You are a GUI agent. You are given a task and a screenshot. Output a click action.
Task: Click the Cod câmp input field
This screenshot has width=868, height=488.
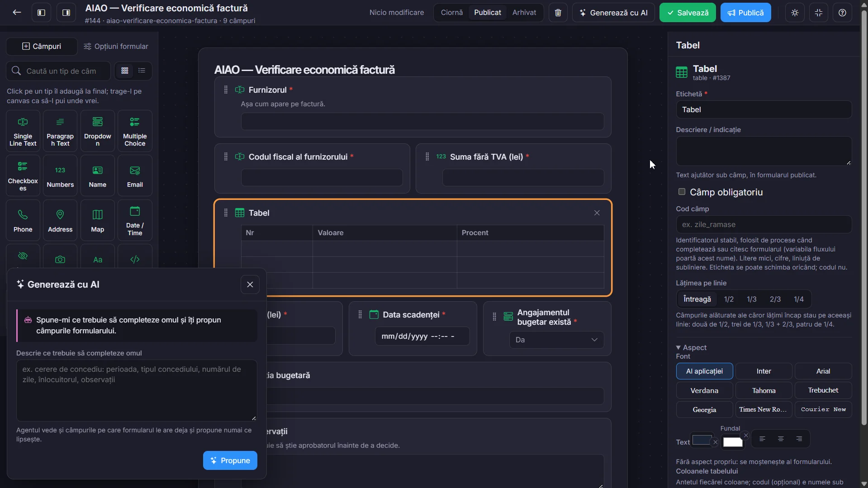(x=764, y=224)
